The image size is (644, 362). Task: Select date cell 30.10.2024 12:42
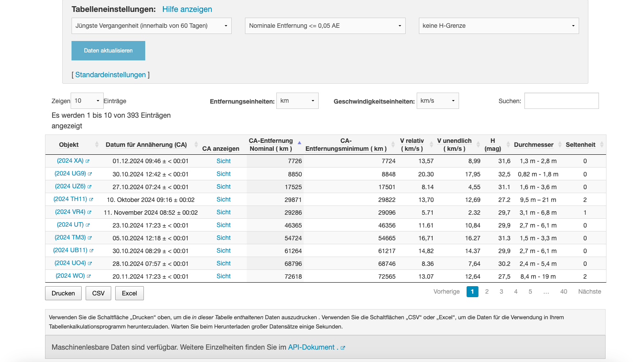coord(151,174)
